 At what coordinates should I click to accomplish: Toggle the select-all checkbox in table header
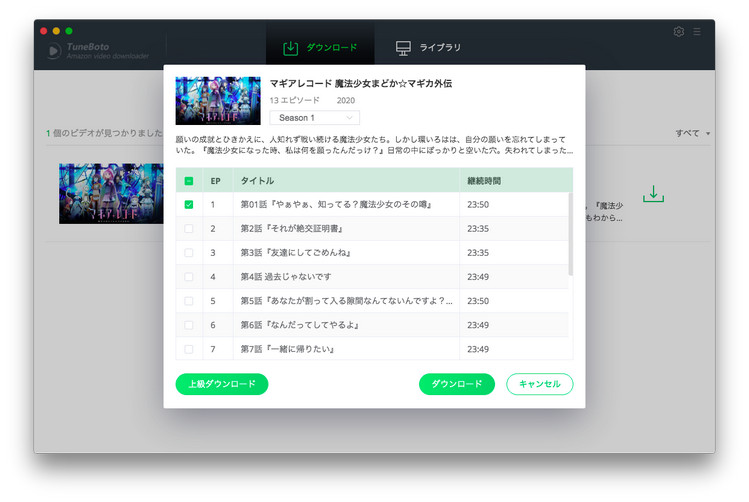click(x=189, y=181)
